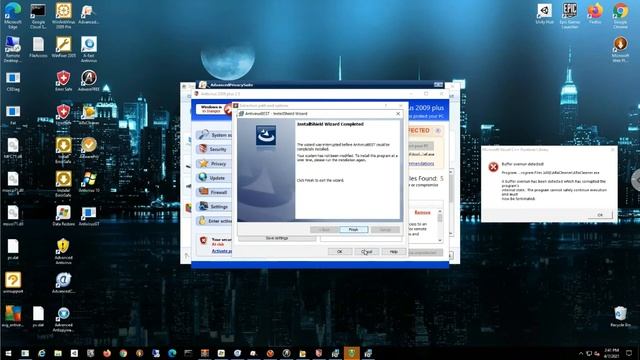Viewport: 640px width, 360px height.
Task: Open System scan in Antivirus 2009 plus sidebar
Action: coord(215,135)
